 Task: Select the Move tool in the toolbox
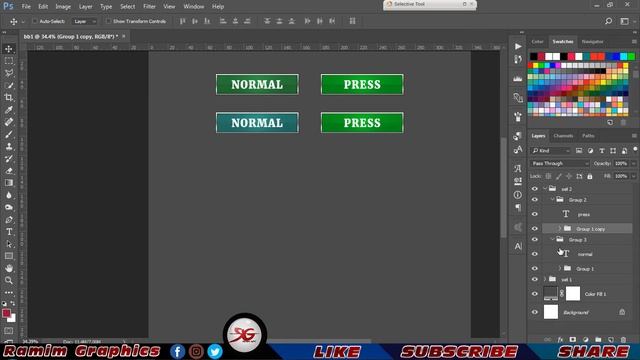(x=9, y=49)
